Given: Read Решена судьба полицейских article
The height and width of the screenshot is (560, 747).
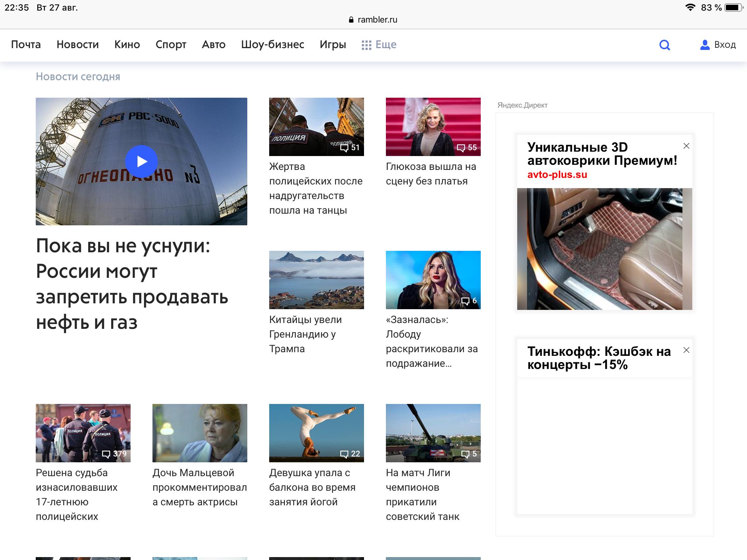Looking at the screenshot, I should (77, 495).
